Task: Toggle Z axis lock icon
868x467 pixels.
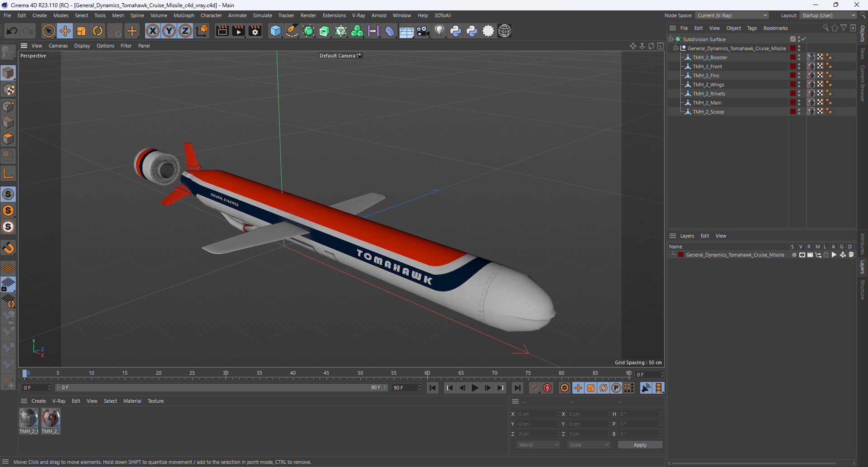Action: (185, 31)
